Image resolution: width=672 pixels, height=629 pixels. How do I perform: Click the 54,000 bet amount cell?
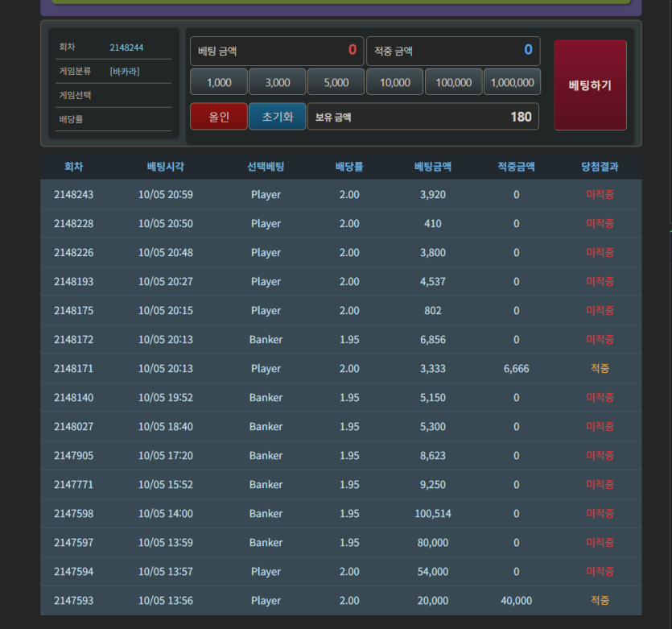433,572
